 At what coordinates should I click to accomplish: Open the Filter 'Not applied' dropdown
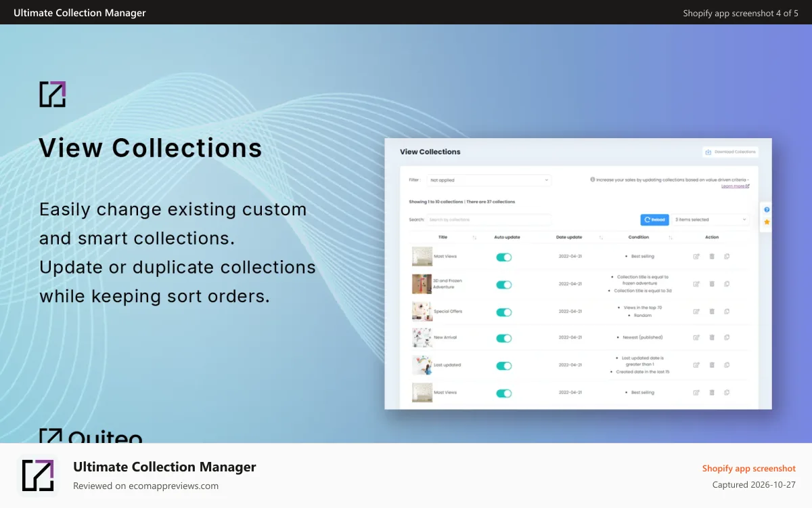coord(489,180)
